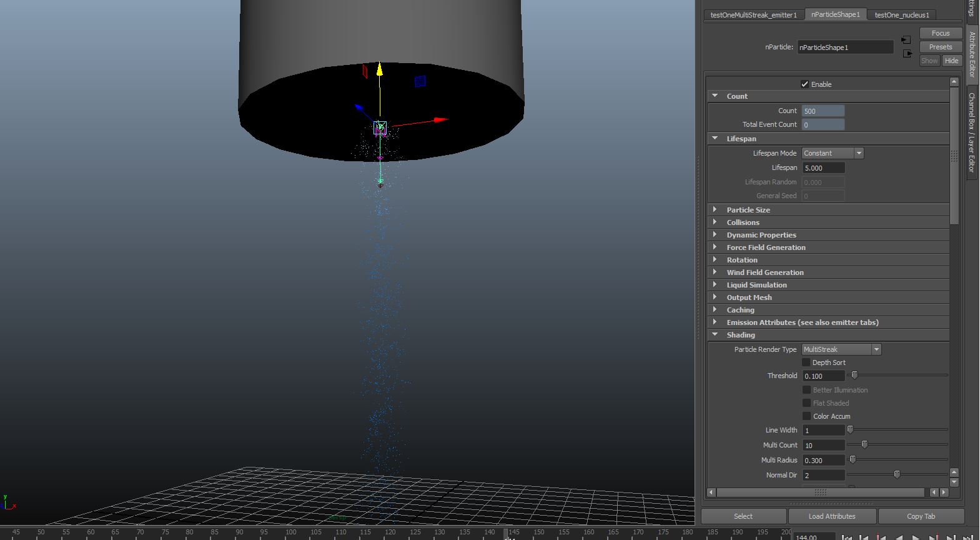Click the right arrow on horizontal scrollbar
The image size is (980, 540).
pos(944,492)
